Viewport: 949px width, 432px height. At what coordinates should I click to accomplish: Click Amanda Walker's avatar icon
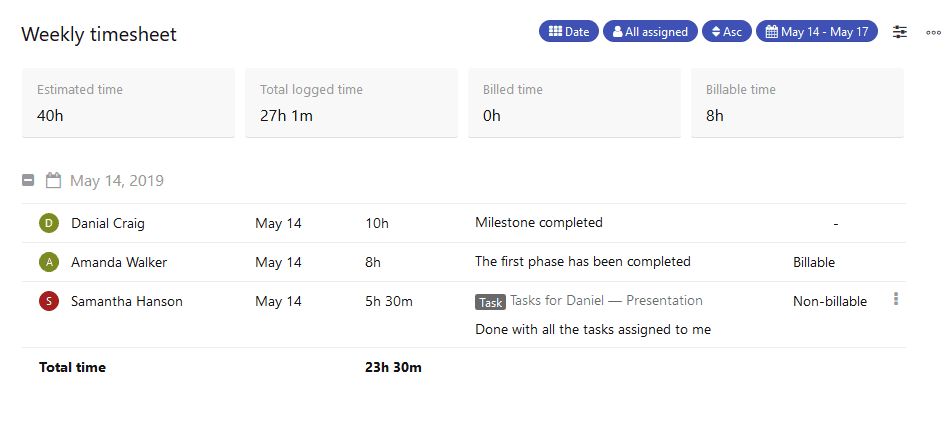(x=49, y=262)
